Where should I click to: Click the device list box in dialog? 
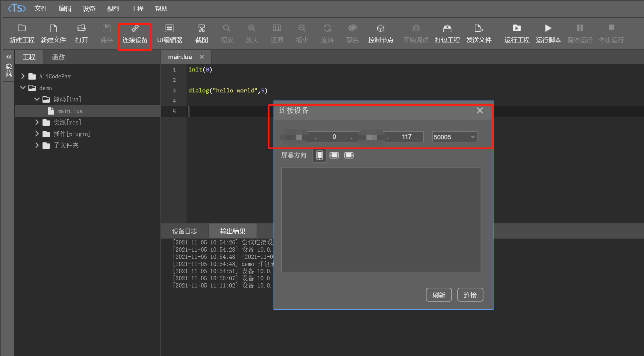click(381, 220)
